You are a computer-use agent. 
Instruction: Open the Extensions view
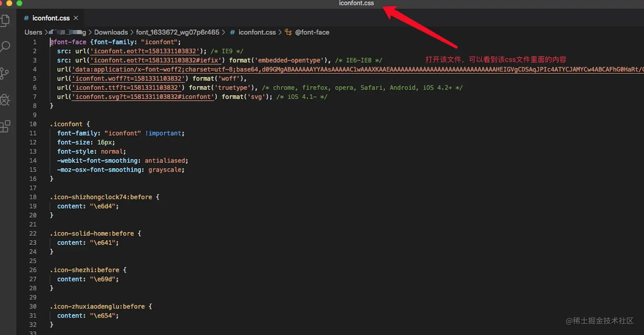click(5, 126)
